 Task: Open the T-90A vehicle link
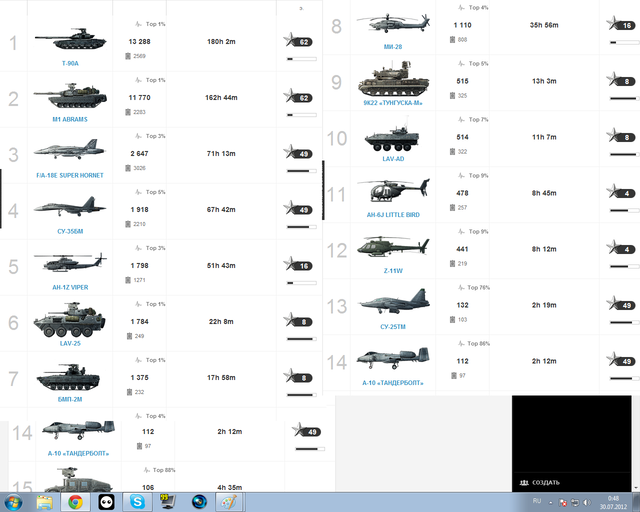(70, 63)
